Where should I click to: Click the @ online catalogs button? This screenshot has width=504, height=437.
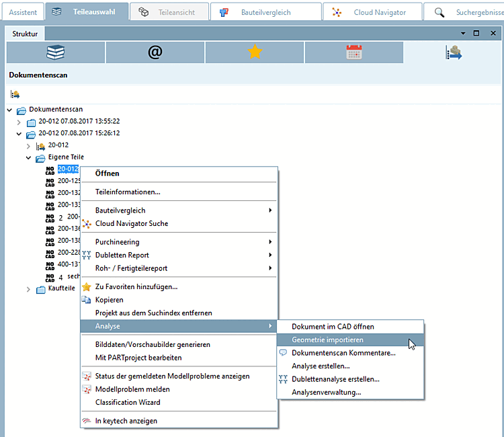[x=155, y=52]
